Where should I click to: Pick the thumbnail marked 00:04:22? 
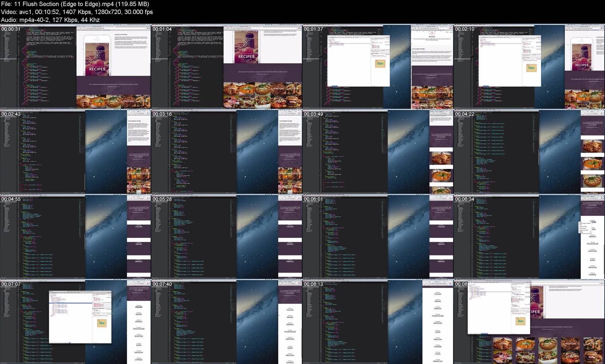pos(529,152)
